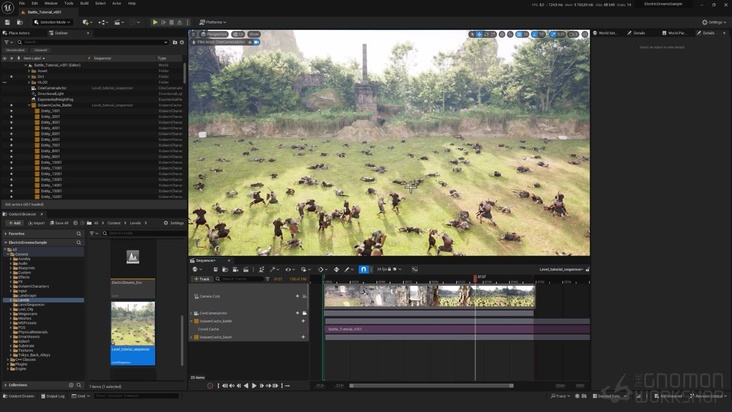
Task: Click the Add button in Content Browser
Action: click(14, 223)
